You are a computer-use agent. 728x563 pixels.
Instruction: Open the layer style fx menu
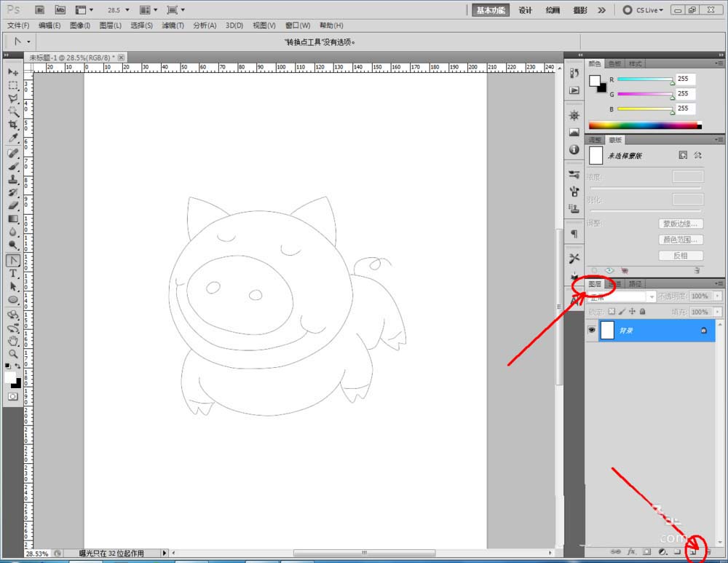pos(632,553)
